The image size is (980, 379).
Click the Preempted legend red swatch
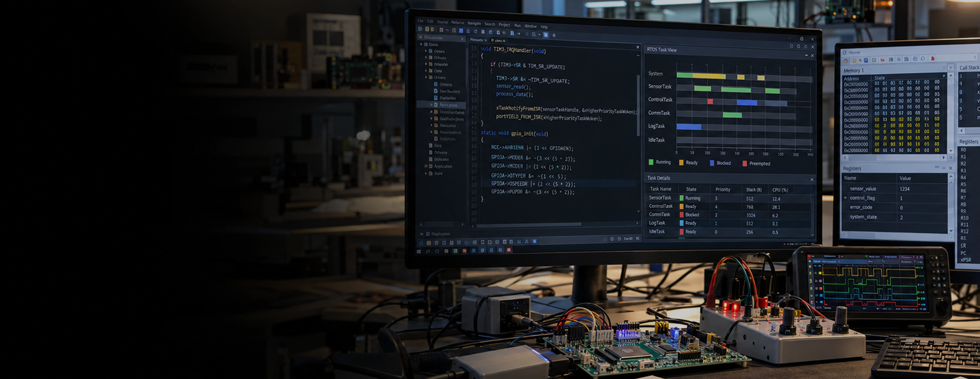tap(744, 163)
